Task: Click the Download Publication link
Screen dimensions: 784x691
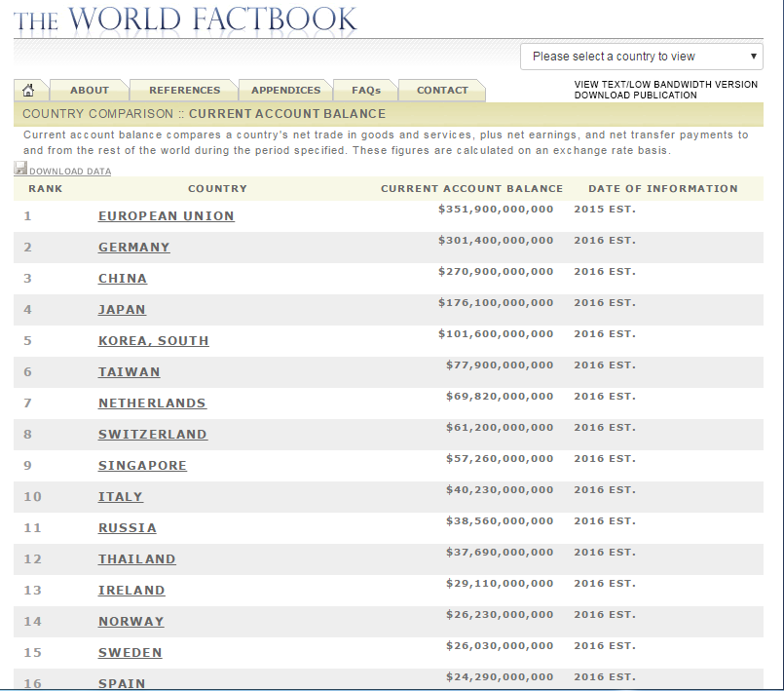Action: coord(635,96)
